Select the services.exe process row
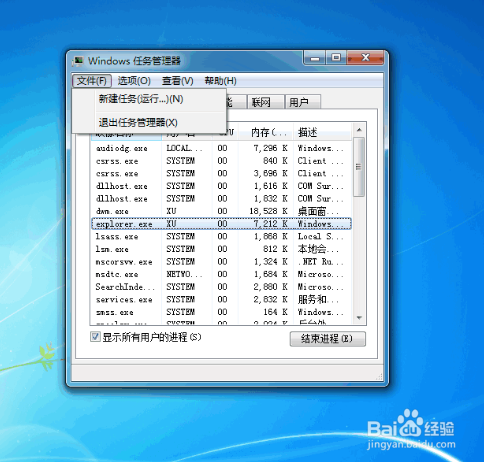484x462 pixels. 221,299
